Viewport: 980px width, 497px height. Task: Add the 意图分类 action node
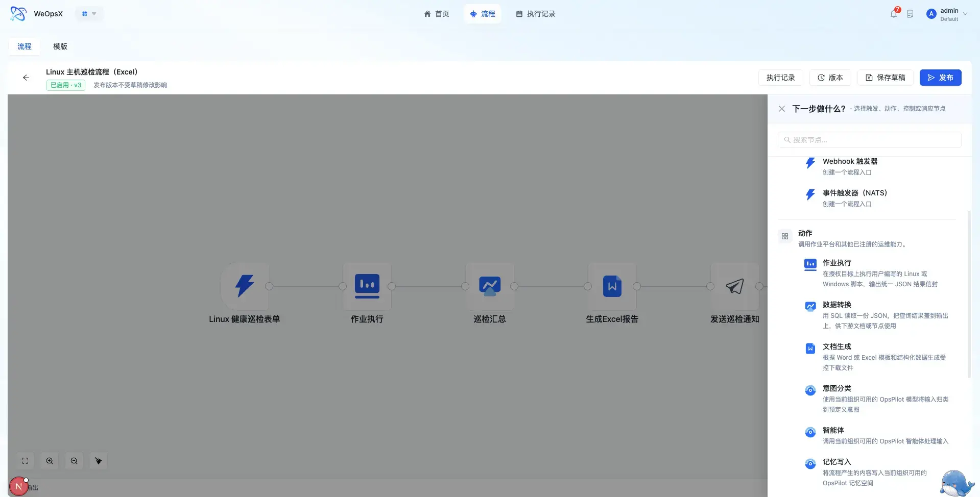pos(877,399)
